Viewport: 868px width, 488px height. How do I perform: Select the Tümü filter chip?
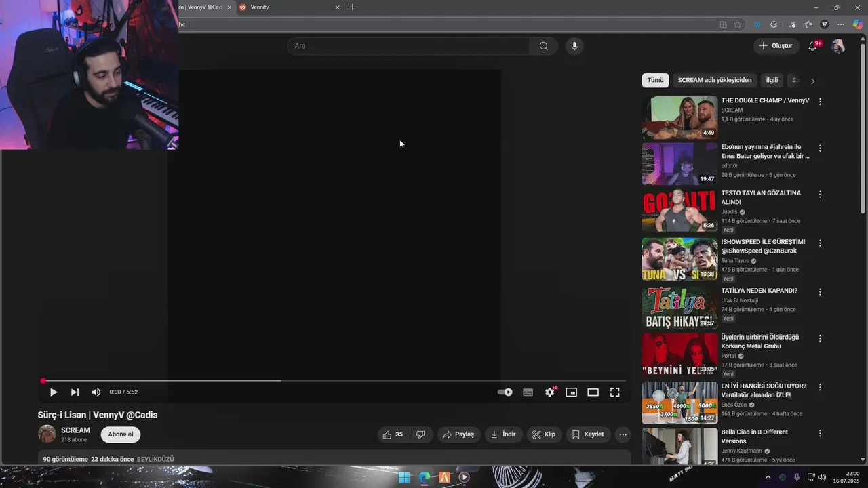click(655, 80)
